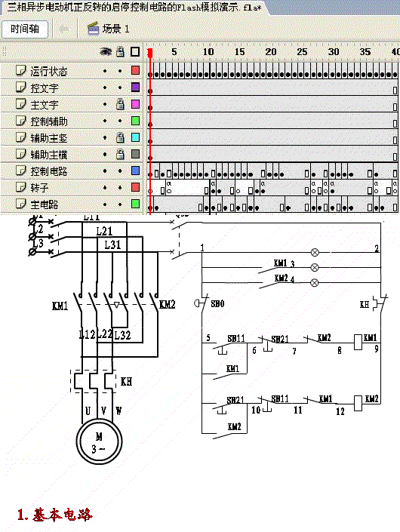Unlock the 主文字 layer padlock

pyautogui.click(x=120, y=104)
